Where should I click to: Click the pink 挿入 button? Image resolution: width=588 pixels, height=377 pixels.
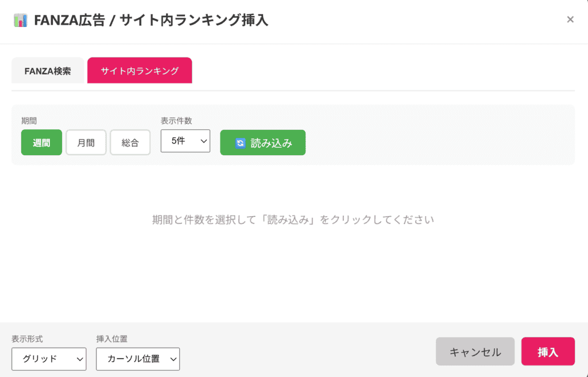coord(548,352)
